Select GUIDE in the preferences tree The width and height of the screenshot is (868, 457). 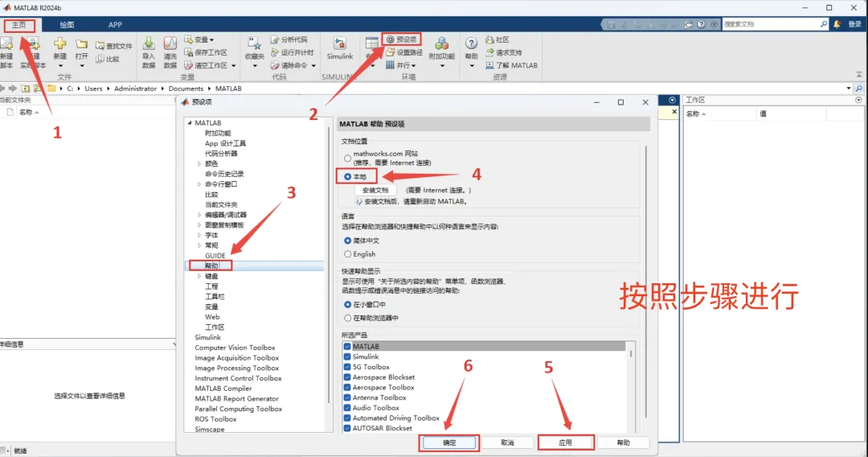click(215, 256)
